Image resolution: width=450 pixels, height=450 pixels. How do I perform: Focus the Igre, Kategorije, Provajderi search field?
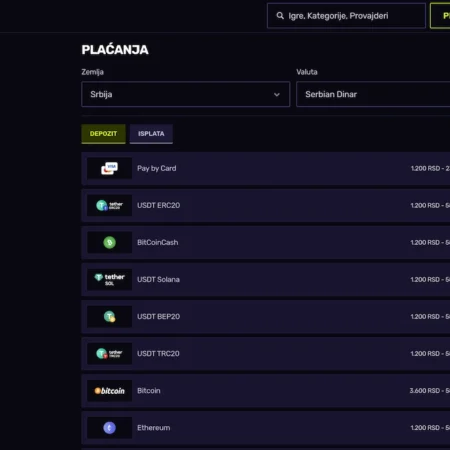[x=346, y=16]
